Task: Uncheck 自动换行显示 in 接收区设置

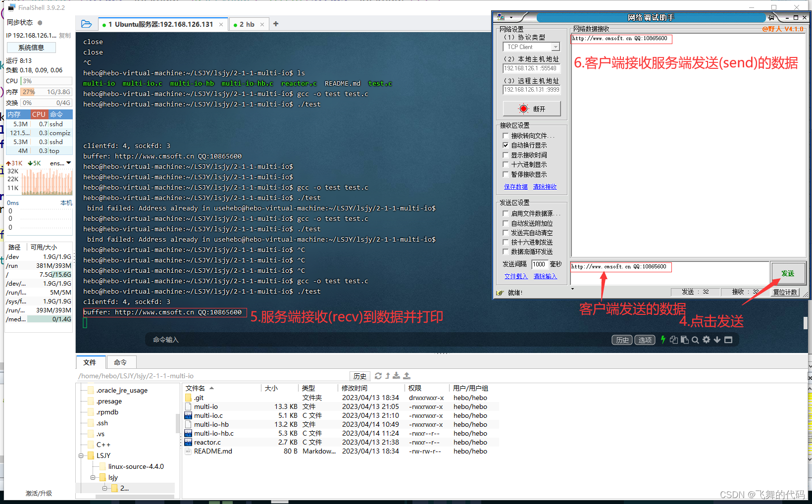Action: click(x=506, y=145)
